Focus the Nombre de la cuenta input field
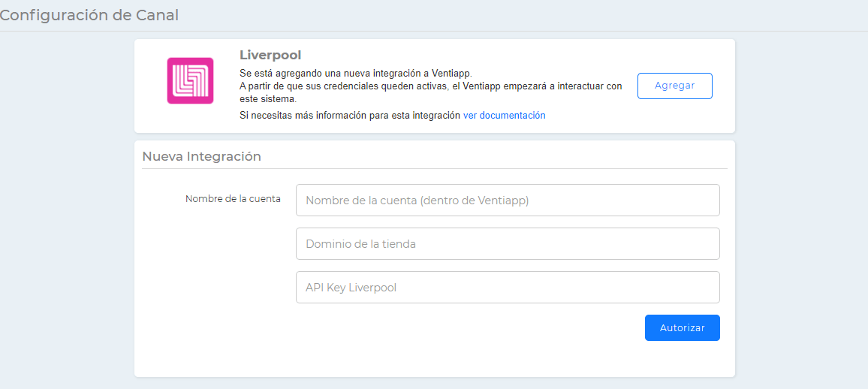Viewport: 868px width, 389px height. pos(508,201)
